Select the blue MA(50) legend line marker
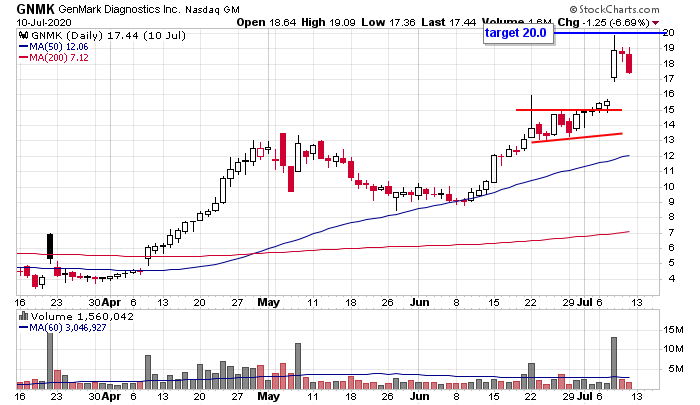This screenshot has width=700, height=405. (23, 47)
